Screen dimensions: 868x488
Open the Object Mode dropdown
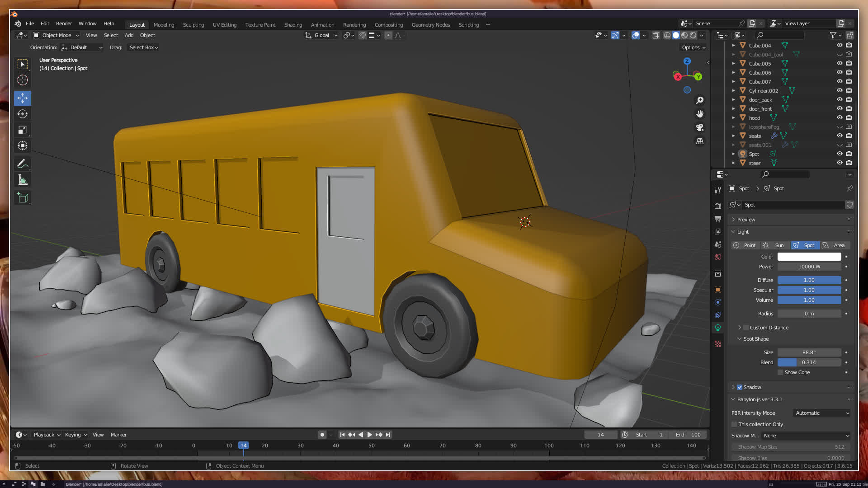click(56, 35)
